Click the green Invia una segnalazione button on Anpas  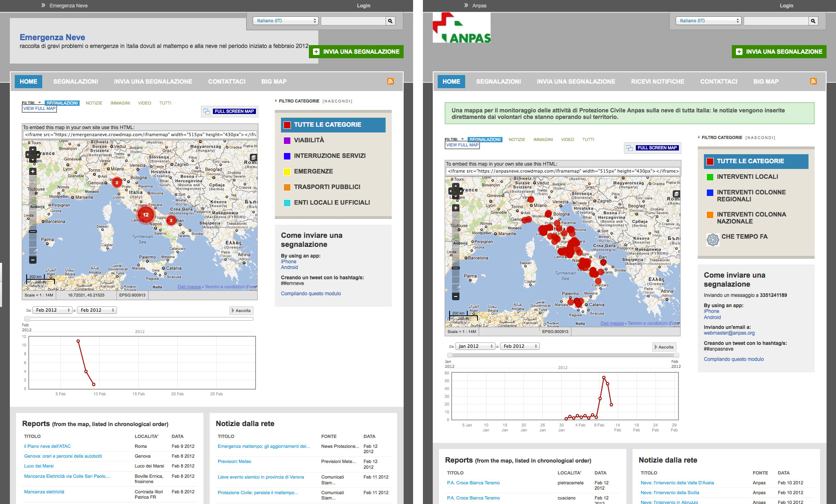(x=779, y=52)
